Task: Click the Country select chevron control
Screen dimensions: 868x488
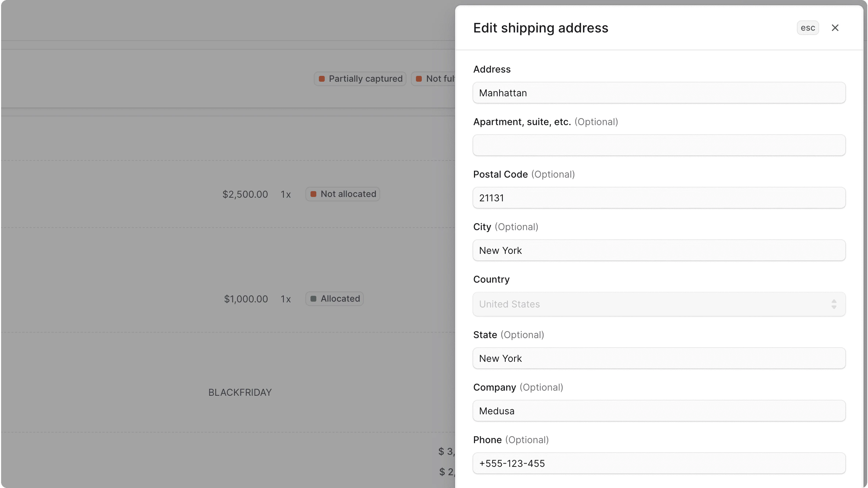Action: (834, 304)
